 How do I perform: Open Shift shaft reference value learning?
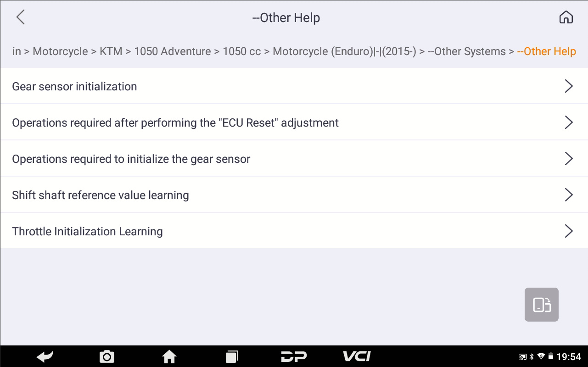(x=101, y=195)
